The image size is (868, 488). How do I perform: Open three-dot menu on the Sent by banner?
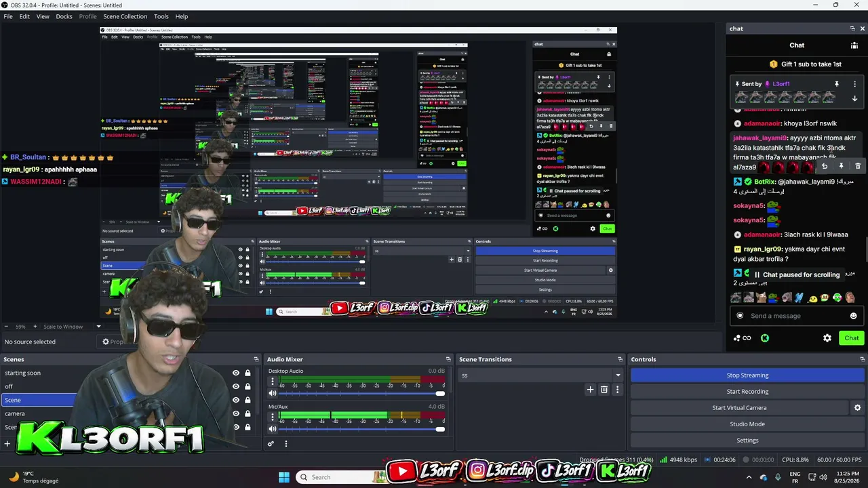854,84
